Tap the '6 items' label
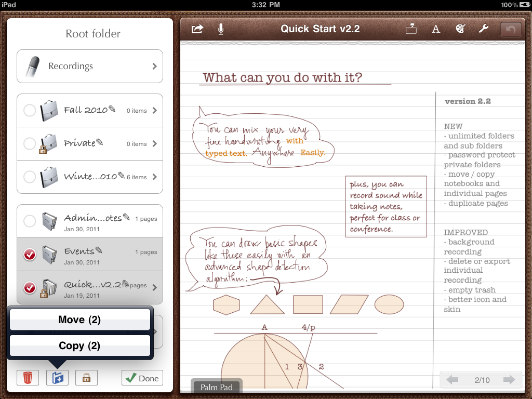 (137, 178)
